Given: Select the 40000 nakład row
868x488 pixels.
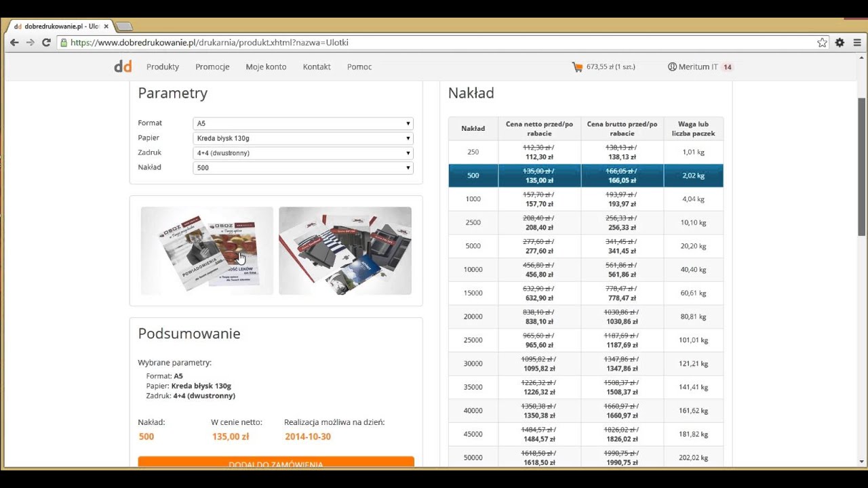Looking at the screenshot, I should 586,411.
